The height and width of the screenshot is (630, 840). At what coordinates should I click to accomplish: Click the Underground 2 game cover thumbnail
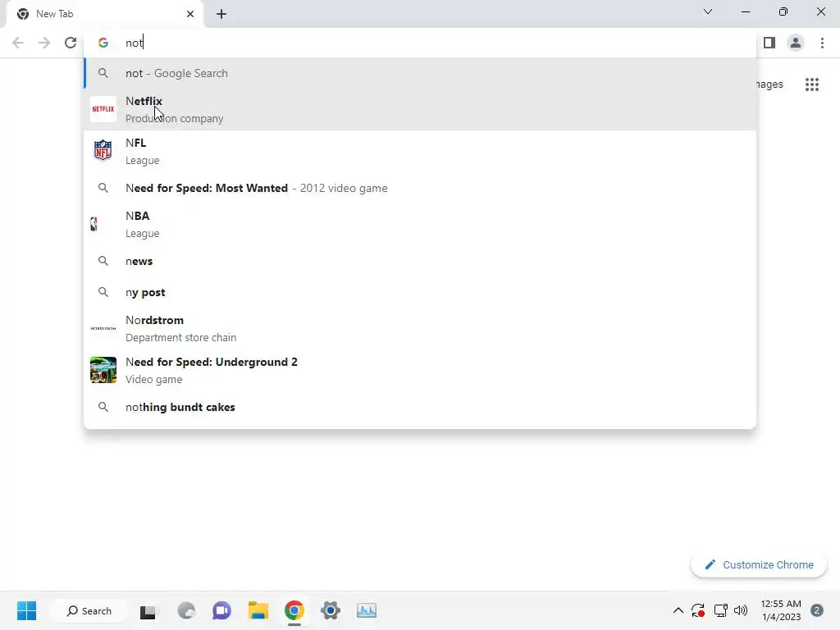point(103,370)
